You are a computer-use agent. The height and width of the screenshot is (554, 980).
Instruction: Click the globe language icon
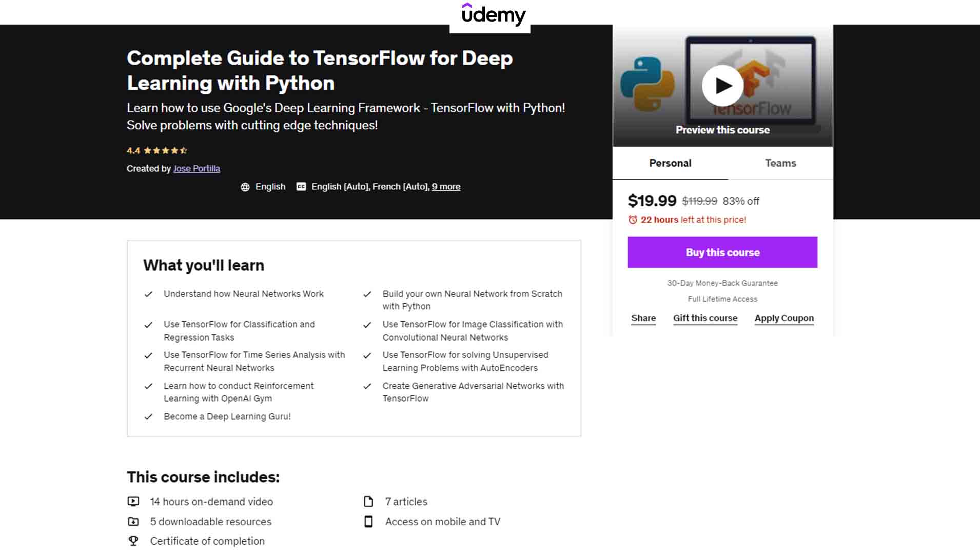[245, 187]
